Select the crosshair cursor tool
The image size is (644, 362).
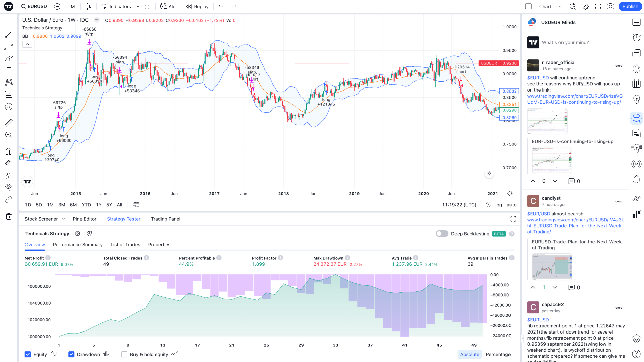pos(9,22)
